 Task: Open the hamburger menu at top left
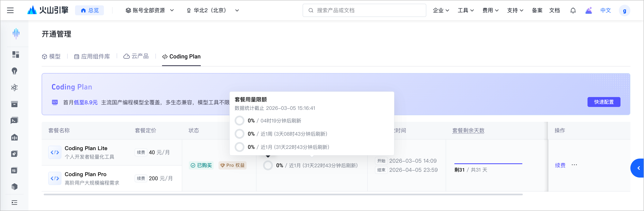[10, 10]
